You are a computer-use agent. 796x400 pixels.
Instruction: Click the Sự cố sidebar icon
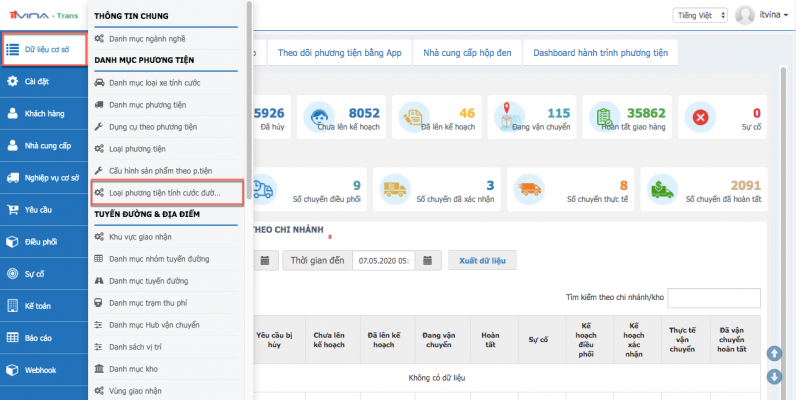coord(12,273)
